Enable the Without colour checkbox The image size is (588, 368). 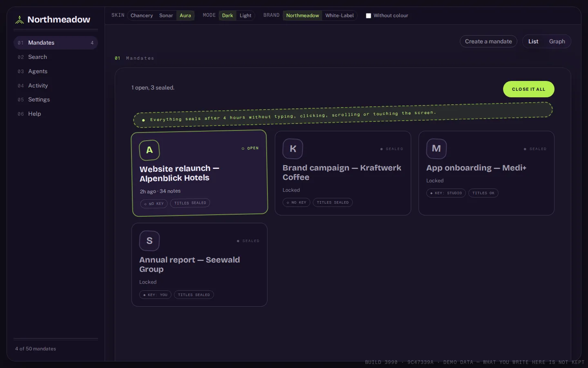click(368, 16)
